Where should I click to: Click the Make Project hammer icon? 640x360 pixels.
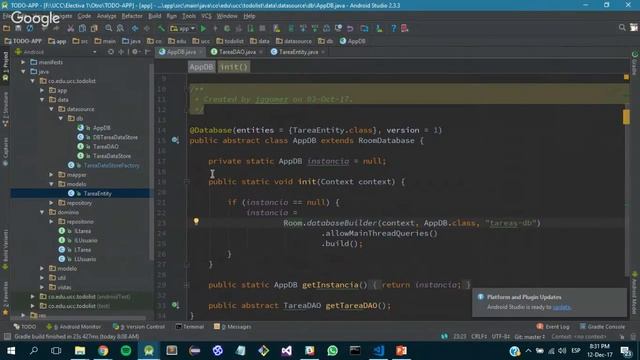coord(162,29)
